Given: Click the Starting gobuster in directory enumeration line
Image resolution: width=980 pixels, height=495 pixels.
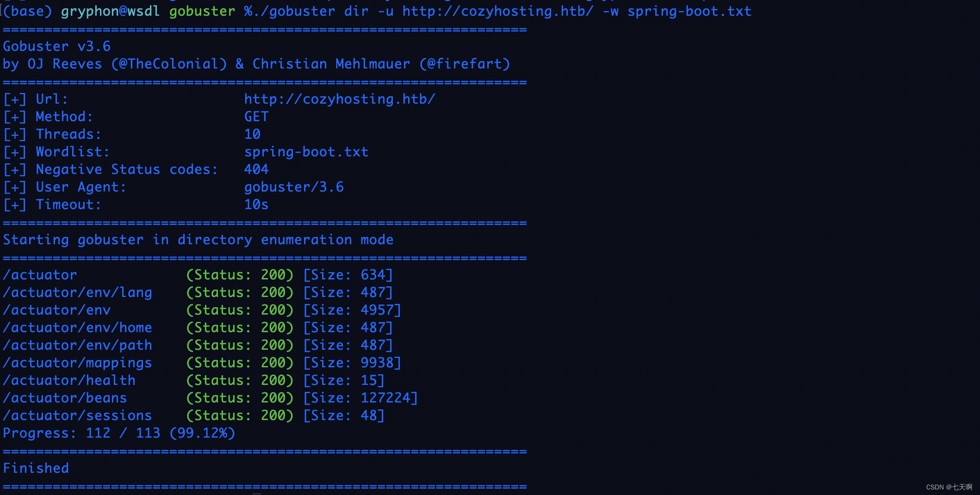Looking at the screenshot, I should [x=198, y=240].
